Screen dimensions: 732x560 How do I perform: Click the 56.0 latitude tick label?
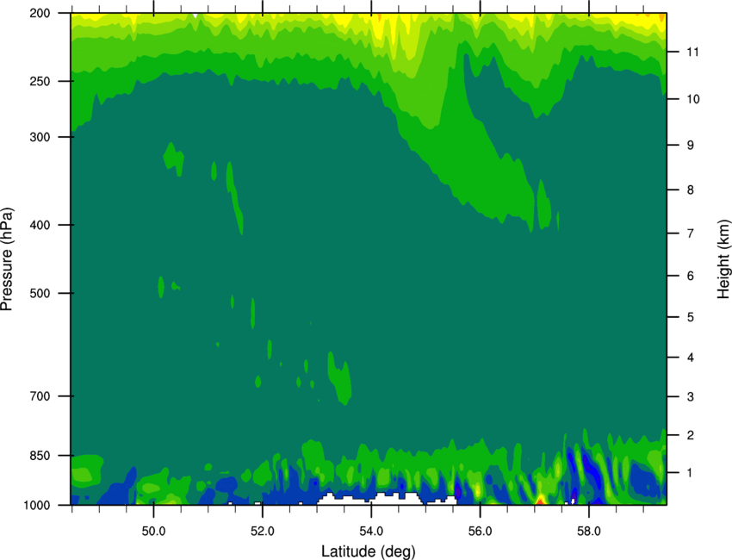tap(481, 532)
